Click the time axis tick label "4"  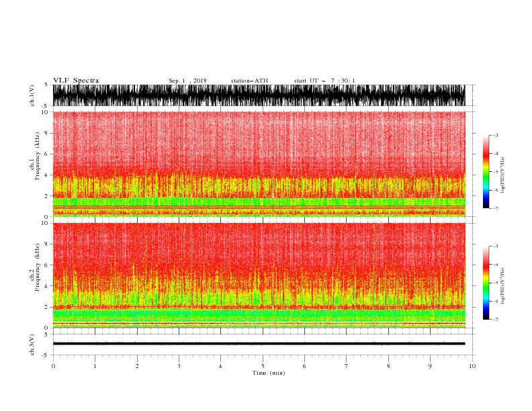(x=220, y=366)
